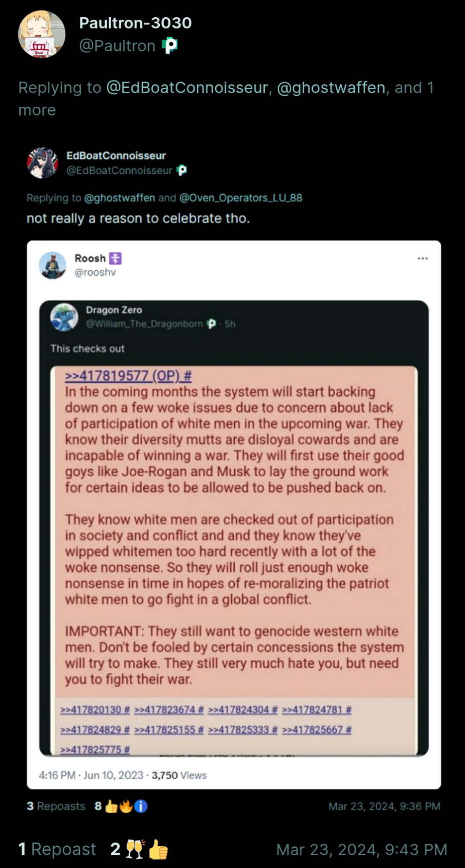Expand 'and 1 more' reply recipients

226,99
